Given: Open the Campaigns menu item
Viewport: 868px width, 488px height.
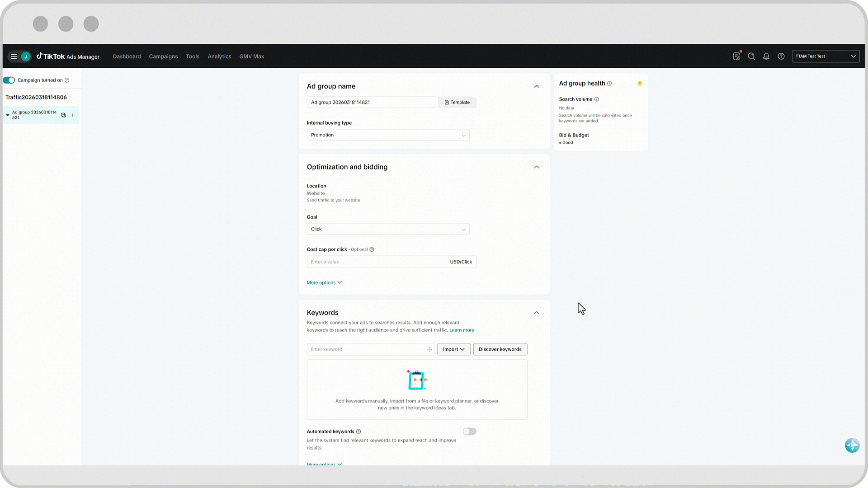Looking at the screenshot, I should click(163, 56).
